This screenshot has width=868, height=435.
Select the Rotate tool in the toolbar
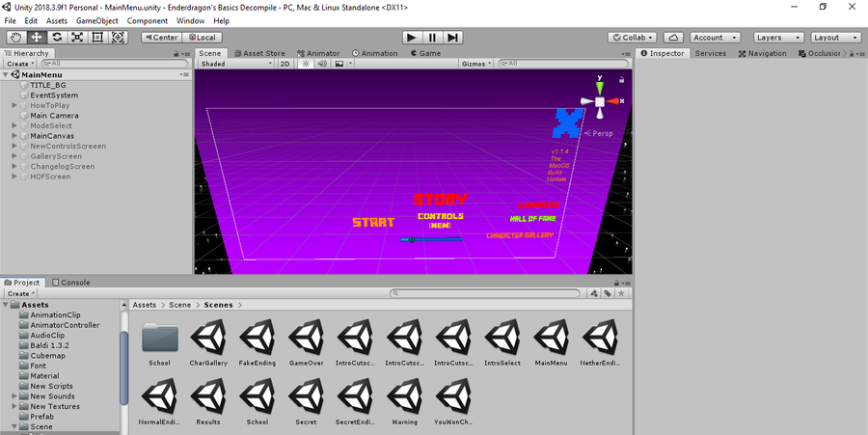(57, 37)
